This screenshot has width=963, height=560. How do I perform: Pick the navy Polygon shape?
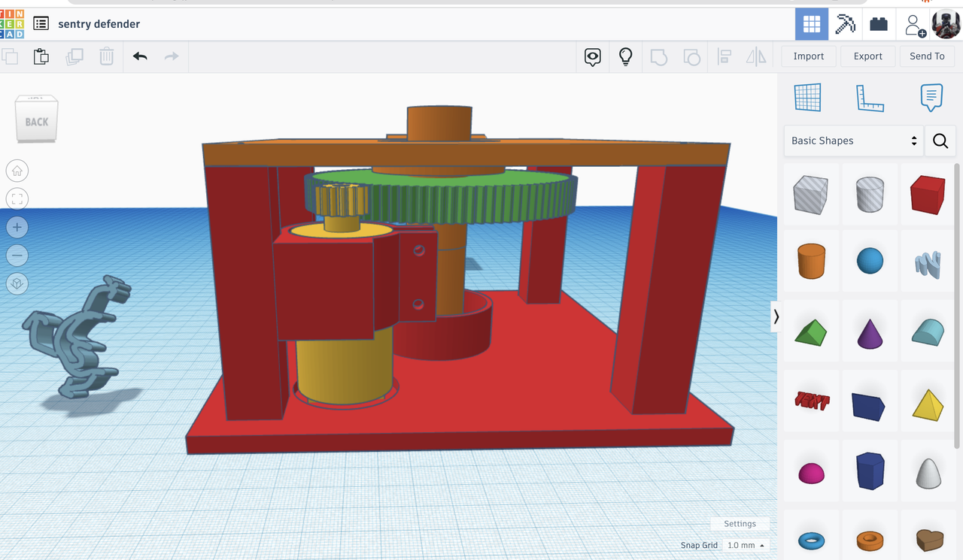tap(870, 471)
